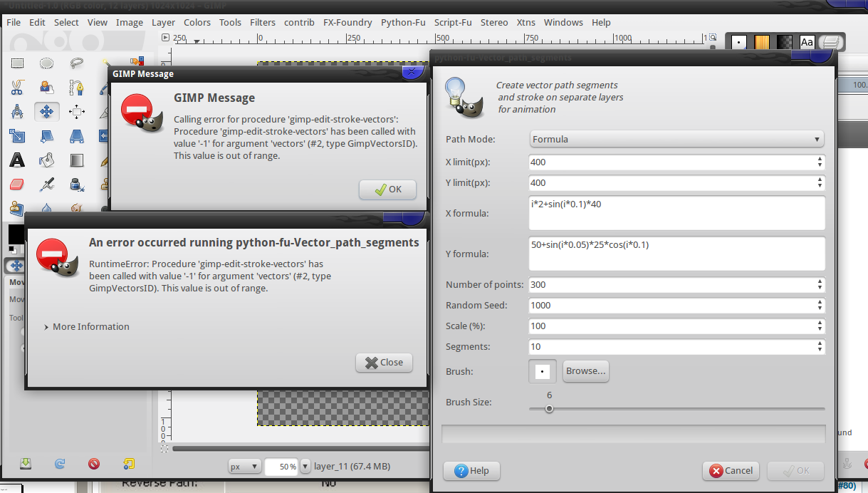Toggle quick mask button below ruler
This screenshot has height=493, width=868.
pos(164,447)
